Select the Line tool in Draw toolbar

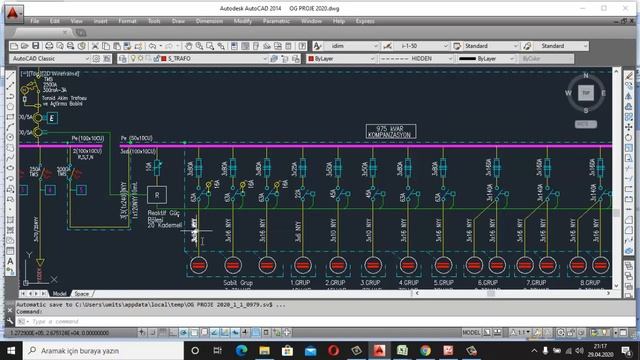10,76
